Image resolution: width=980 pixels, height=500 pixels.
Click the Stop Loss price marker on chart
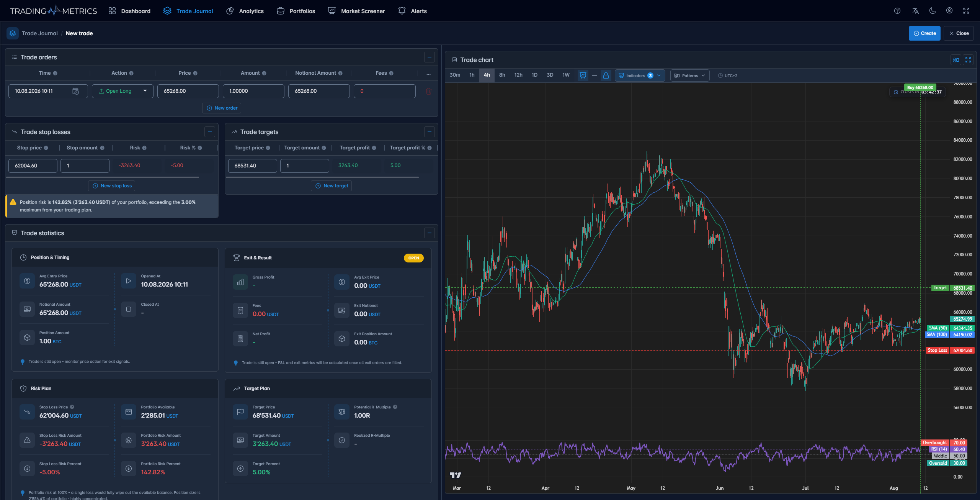pyautogui.click(x=950, y=350)
